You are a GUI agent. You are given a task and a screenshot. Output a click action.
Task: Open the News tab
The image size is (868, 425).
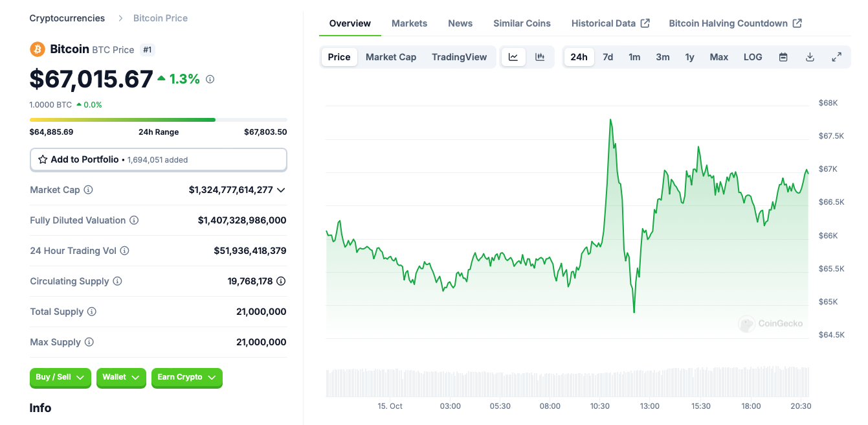(460, 23)
